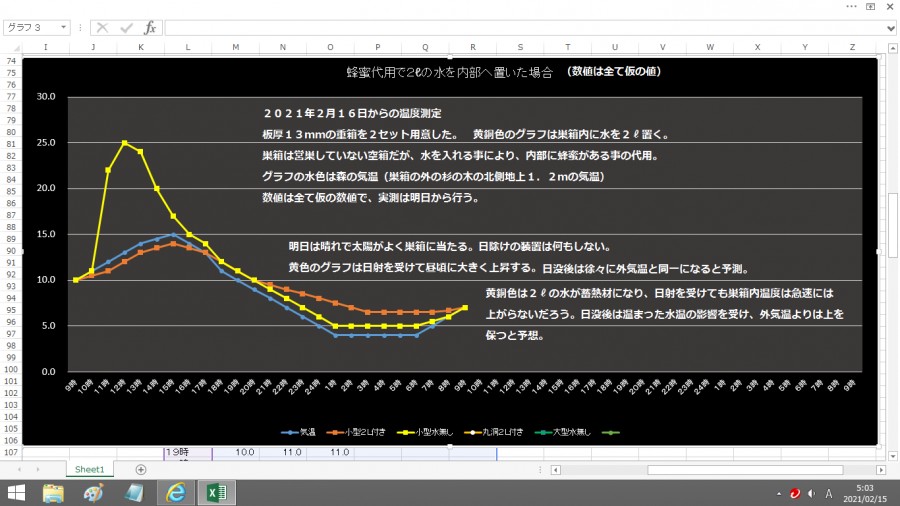Expand the formula bar
The width and height of the screenshot is (900, 506).
click(x=890, y=28)
